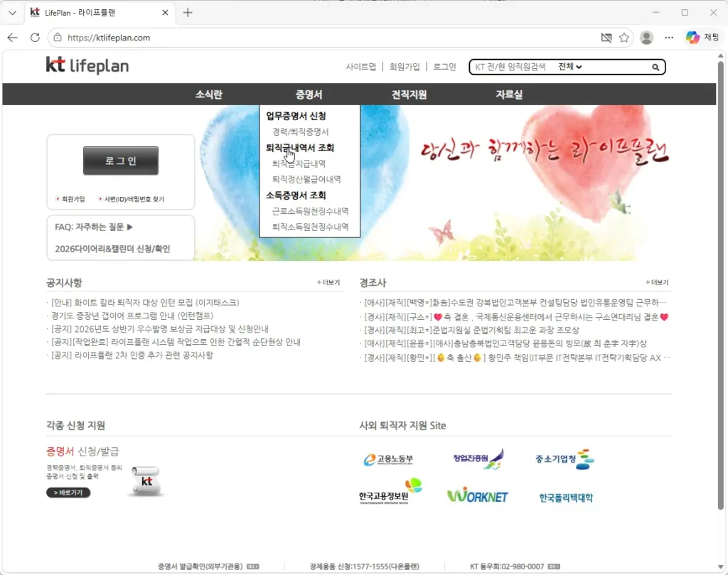728x575 pixels.
Task: Reload the page with the refresh icon
Action: [x=35, y=38]
